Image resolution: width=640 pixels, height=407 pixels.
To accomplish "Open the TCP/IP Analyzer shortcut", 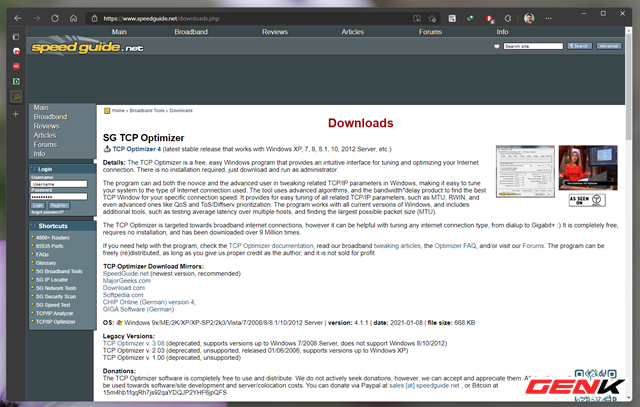I will click(x=54, y=314).
